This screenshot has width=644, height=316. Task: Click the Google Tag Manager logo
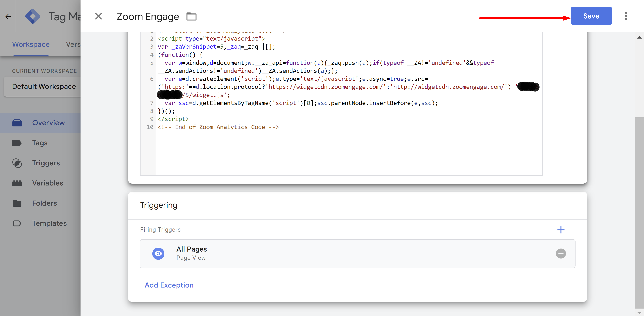point(33,17)
